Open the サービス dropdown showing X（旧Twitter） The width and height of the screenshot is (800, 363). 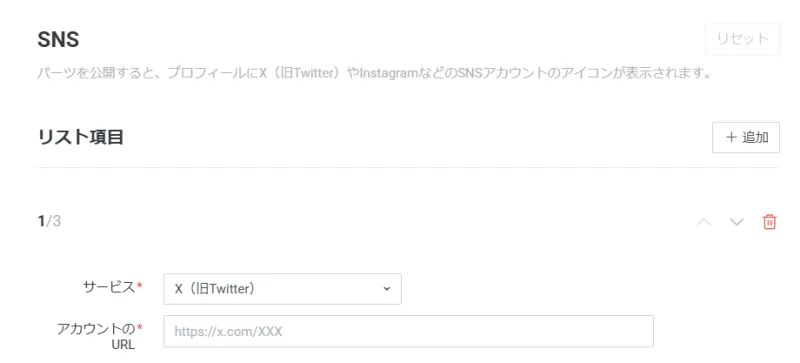[282, 289]
